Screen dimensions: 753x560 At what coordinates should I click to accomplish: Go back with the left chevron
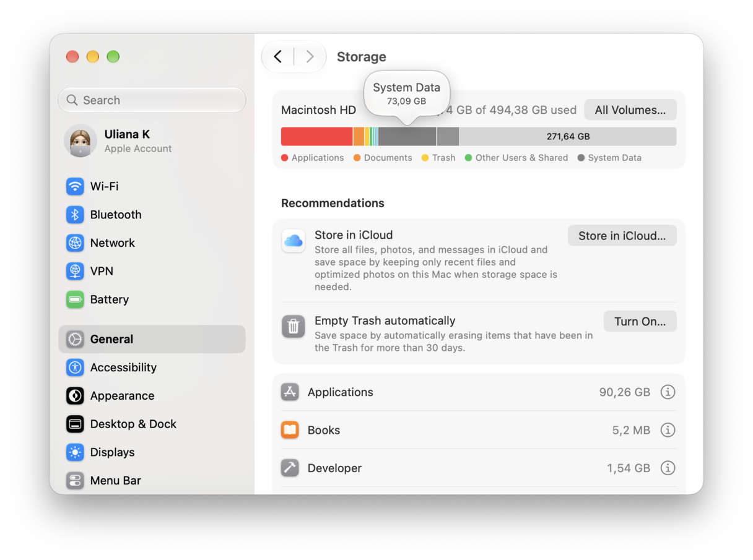[278, 57]
